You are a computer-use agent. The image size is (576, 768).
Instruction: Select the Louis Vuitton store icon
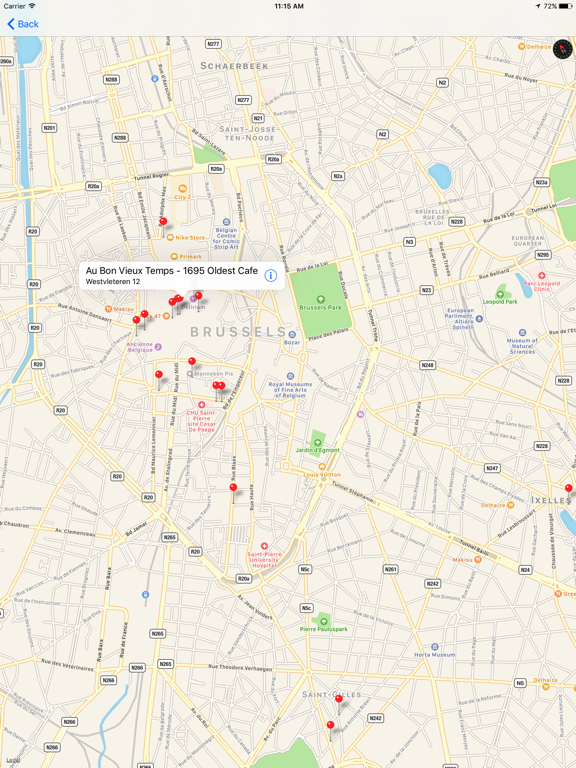pyautogui.click(x=322, y=467)
